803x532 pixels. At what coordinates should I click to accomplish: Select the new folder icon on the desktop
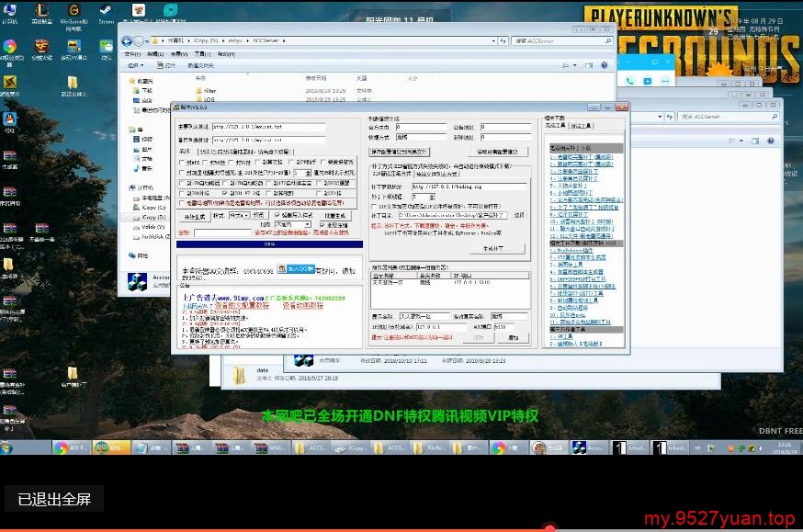tap(74, 85)
